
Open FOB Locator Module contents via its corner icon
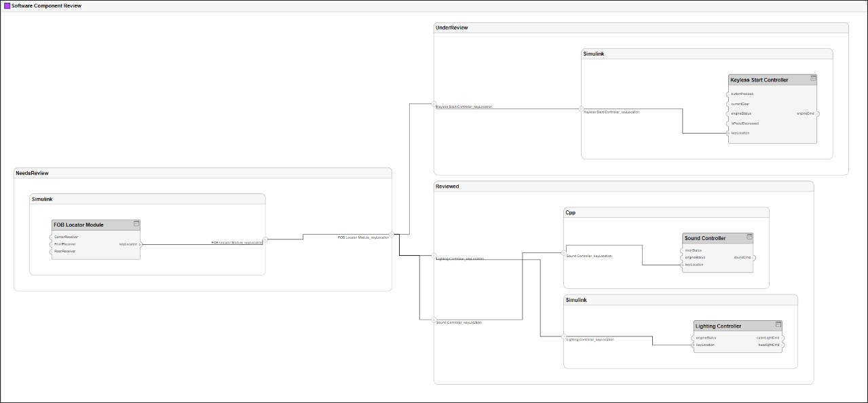tap(136, 224)
